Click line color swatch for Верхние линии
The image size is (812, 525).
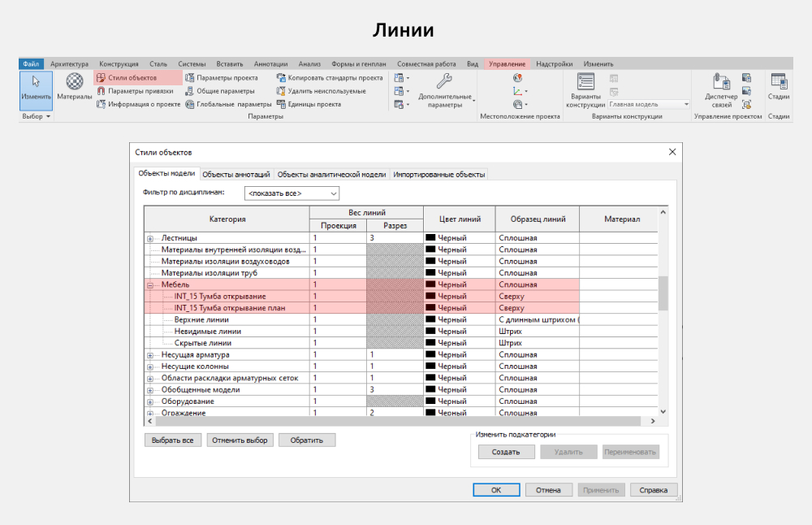click(x=430, y=319)
